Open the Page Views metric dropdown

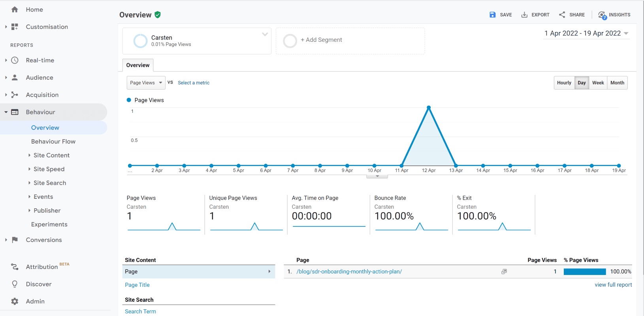[x=146, y=83]
